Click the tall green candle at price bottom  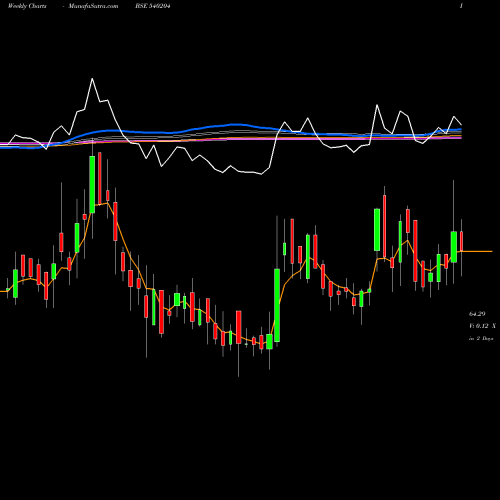[277, 305]
